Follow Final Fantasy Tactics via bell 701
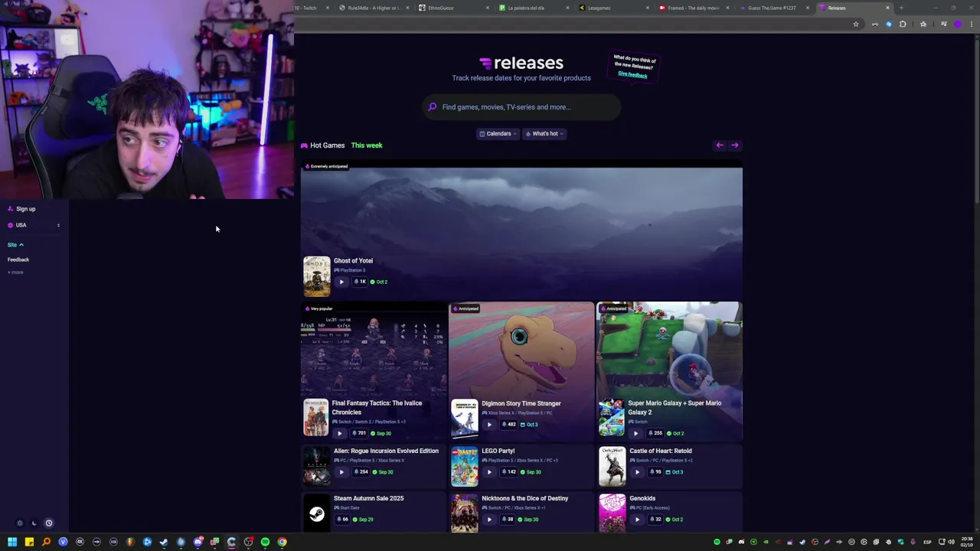 point(360,433)
